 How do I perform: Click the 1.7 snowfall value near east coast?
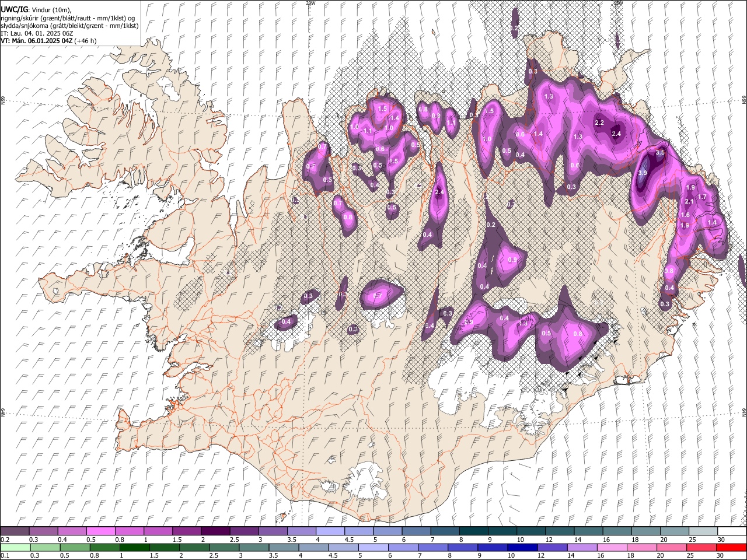pos(702,197)
